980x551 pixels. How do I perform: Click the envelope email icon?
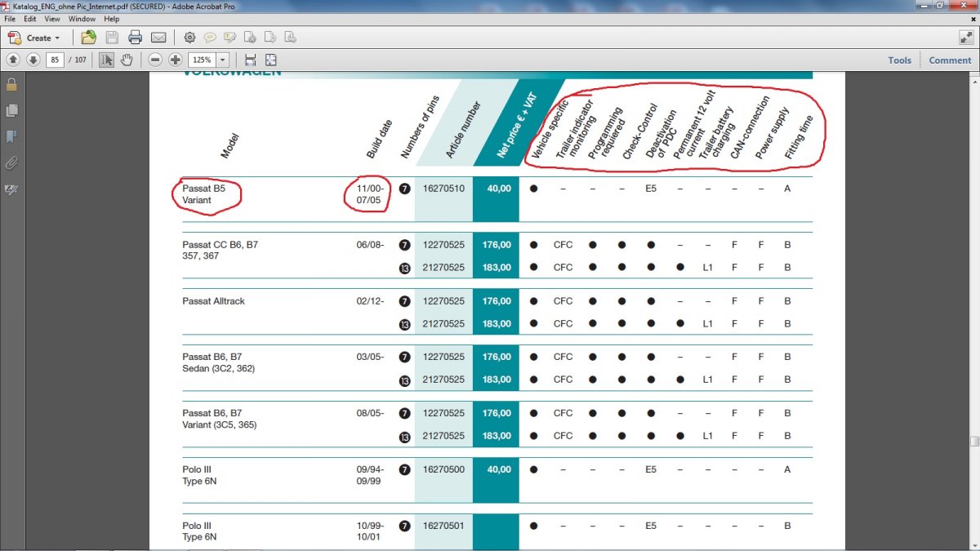point(158,38)
